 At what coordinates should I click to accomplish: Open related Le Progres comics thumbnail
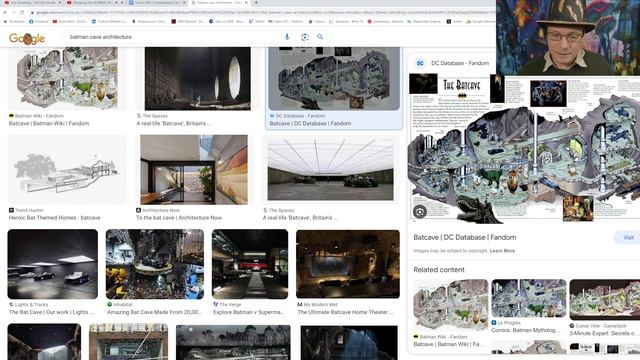pyautogui.click(x=529, y=298)
